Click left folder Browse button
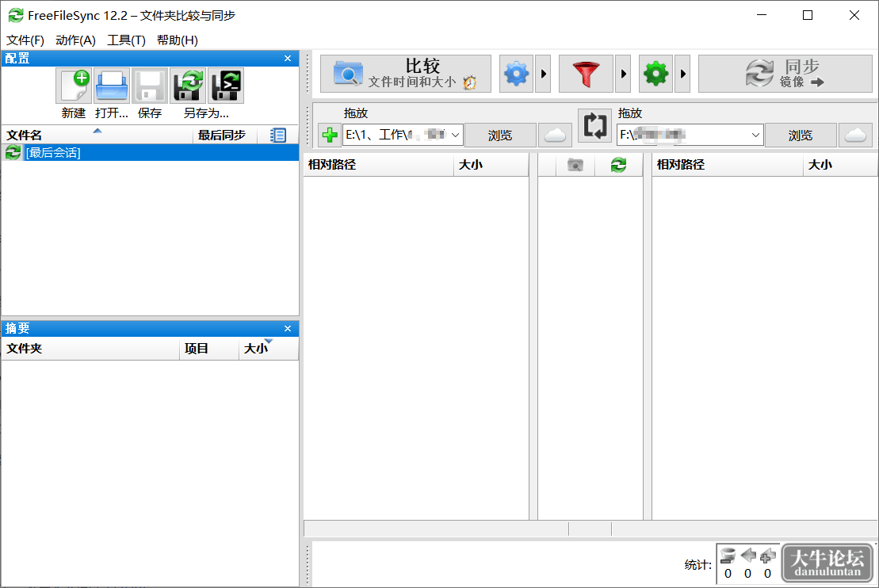The image size is (879, 588). (500, 135)
